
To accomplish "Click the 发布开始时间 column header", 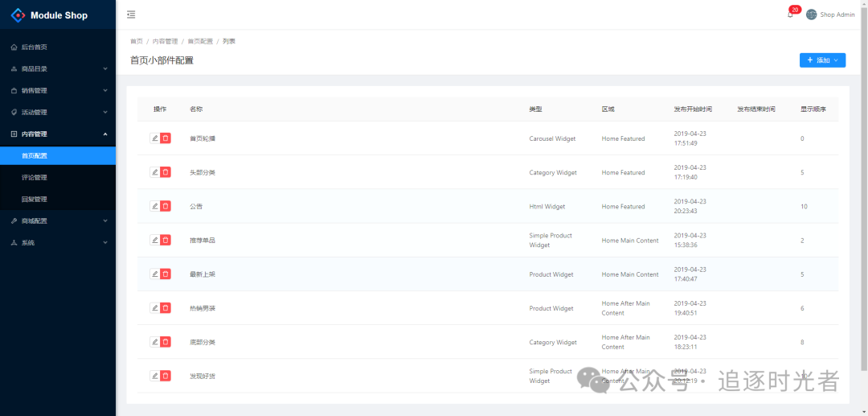I will click(693, 109).
